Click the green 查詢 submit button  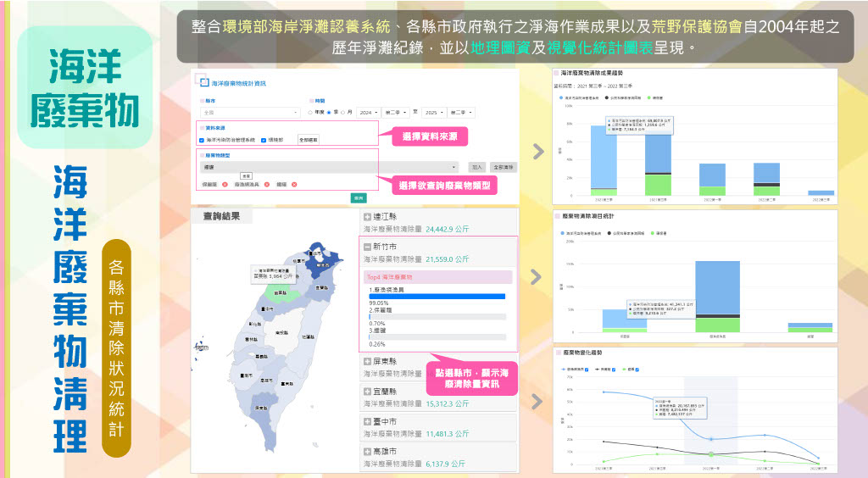click(x=359, y=197)
